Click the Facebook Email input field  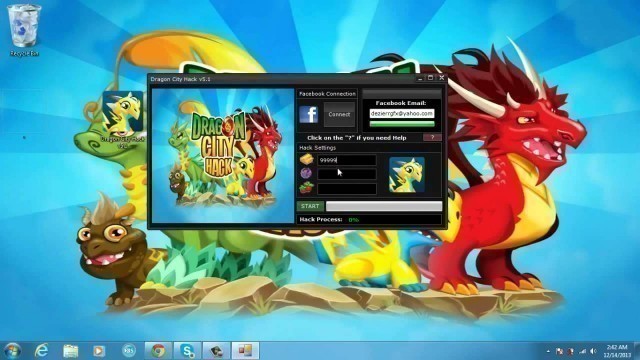point(402,113)
